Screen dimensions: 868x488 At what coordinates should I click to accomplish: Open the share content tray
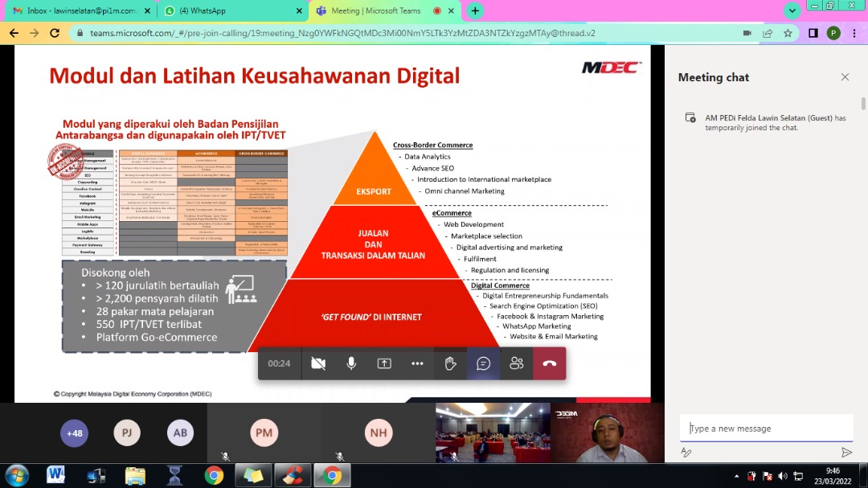tap(384, 363)
